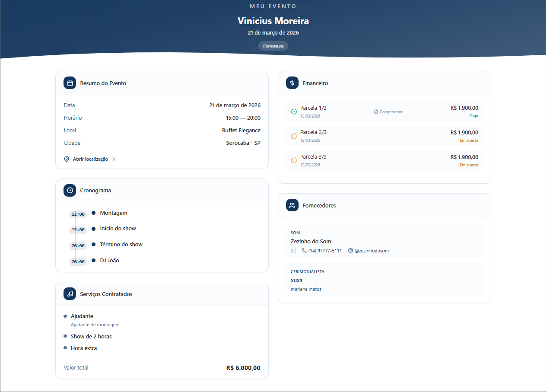547x392 pixels.
Task: Click the Ajudante de montagem description
Action: [x=95, y=325]
